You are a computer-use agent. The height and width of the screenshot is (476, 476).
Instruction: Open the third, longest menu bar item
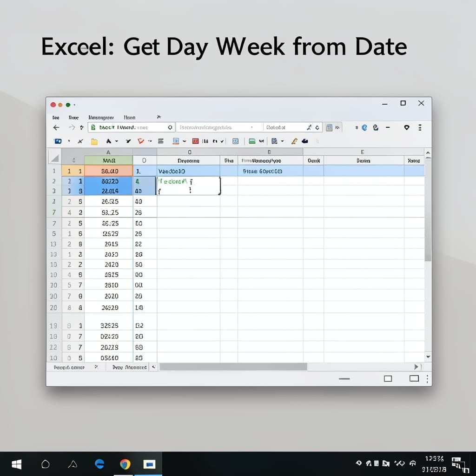(x=101, y=118)
